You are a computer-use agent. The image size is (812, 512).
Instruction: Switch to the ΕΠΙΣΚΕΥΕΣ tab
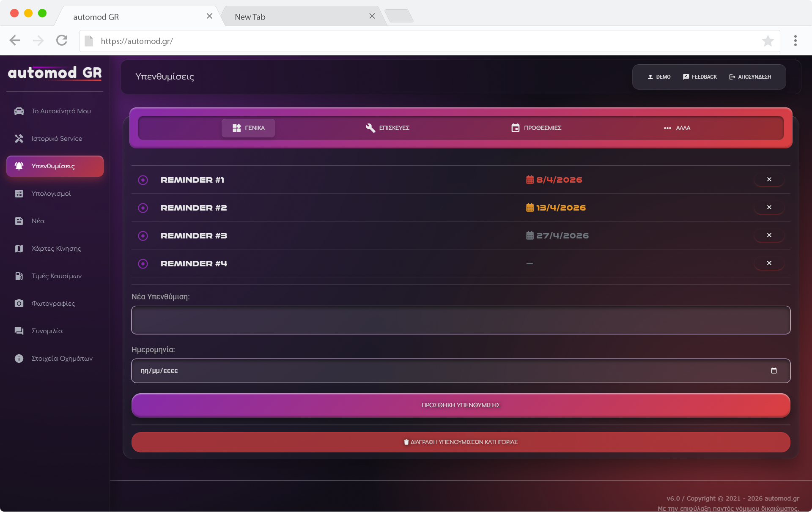coord(387,128)
